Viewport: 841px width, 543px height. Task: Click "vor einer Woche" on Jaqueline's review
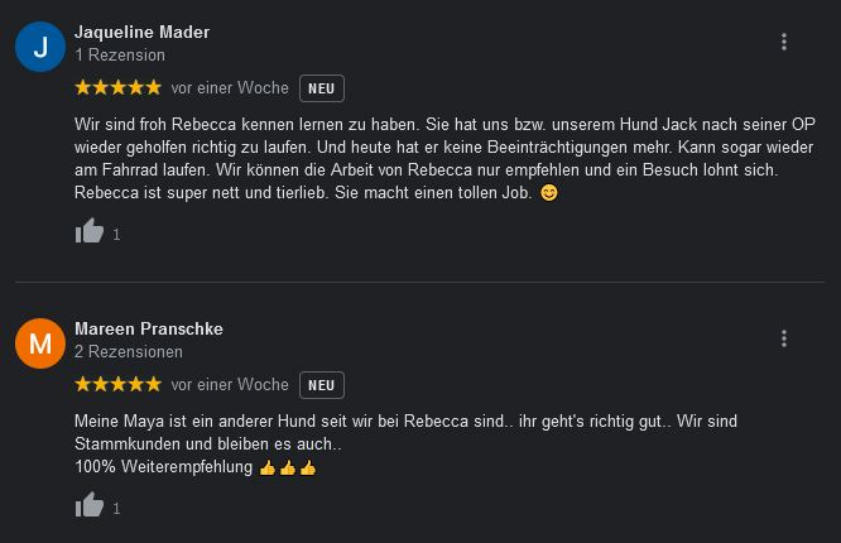230,88
